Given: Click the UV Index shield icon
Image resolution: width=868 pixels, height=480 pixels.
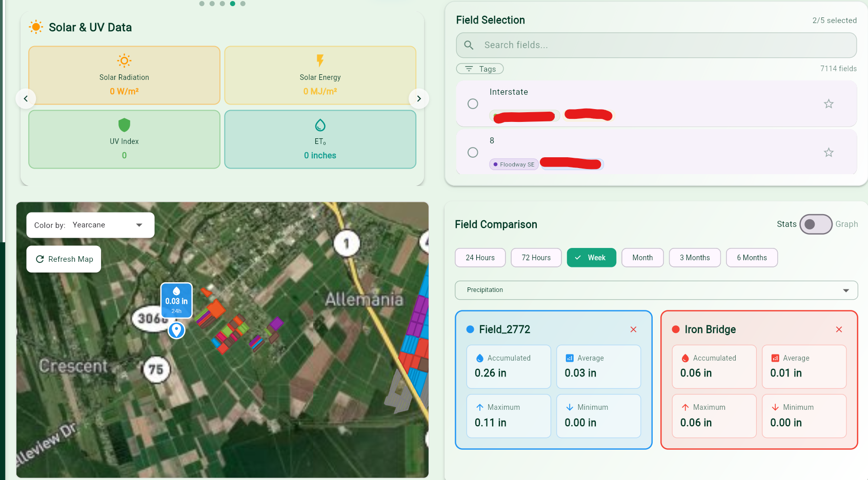Looking at the screenshot, I should [124, 124].
